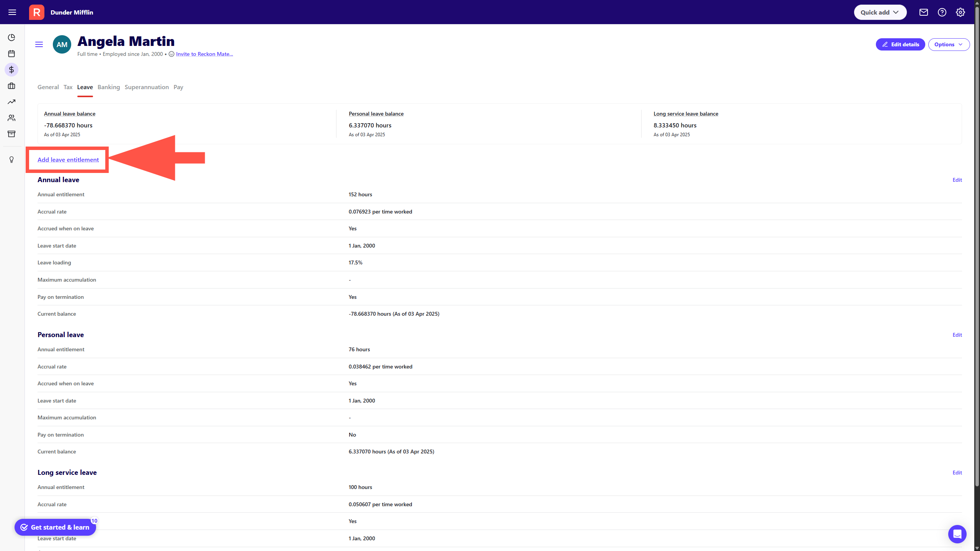Click the Edit details button

[x=900, y=44]
